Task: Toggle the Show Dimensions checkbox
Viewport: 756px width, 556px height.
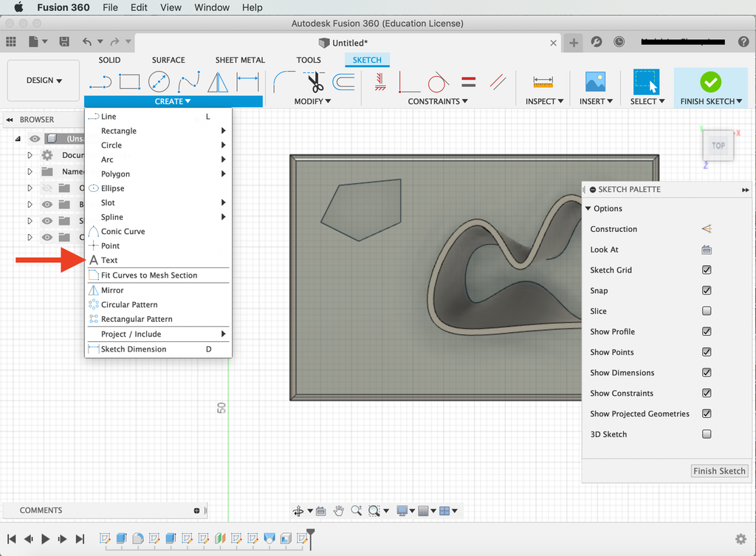Action: pyautogui.click(x=707, y=373)
